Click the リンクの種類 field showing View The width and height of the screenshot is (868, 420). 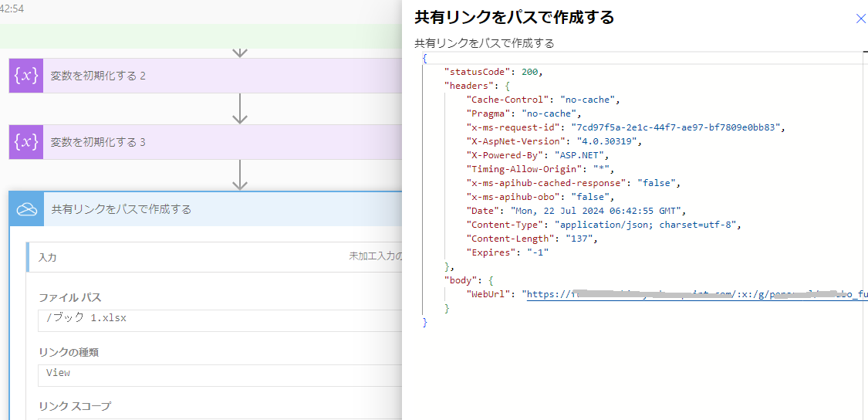coord(220,375)
